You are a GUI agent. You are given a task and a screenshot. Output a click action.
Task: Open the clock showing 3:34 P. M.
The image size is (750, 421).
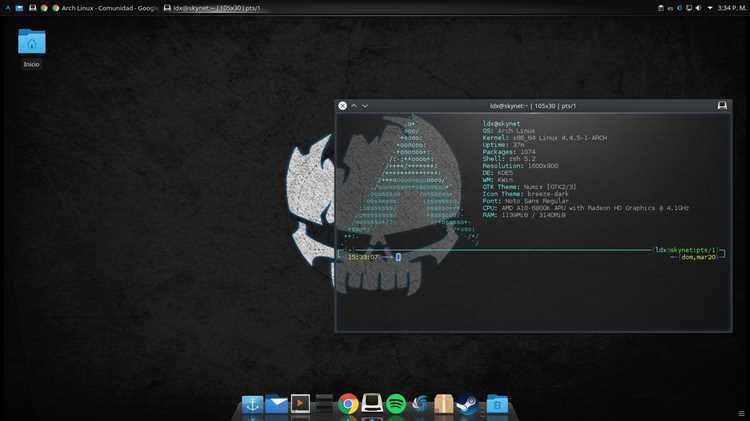(x=731, y=8)
